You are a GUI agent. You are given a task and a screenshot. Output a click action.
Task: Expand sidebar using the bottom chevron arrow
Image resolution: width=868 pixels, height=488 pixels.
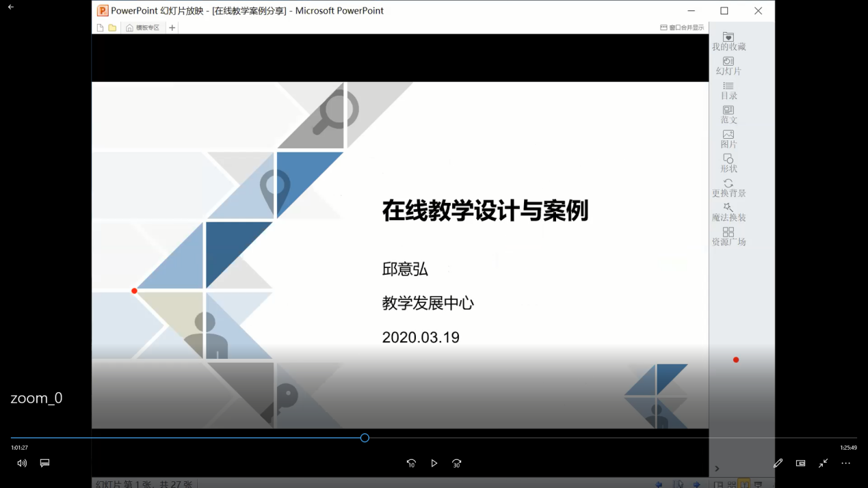pyautogui.click(x=717, y=469)
